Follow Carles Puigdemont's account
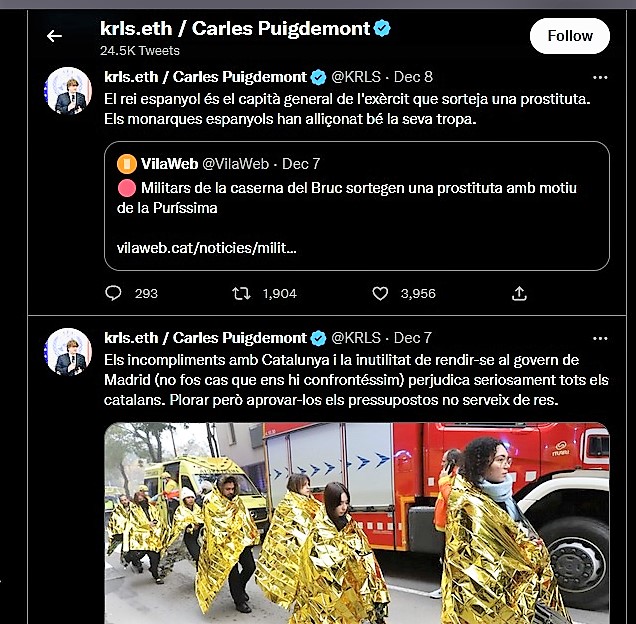The image size is (636, 624). click(x=569, y=36)
